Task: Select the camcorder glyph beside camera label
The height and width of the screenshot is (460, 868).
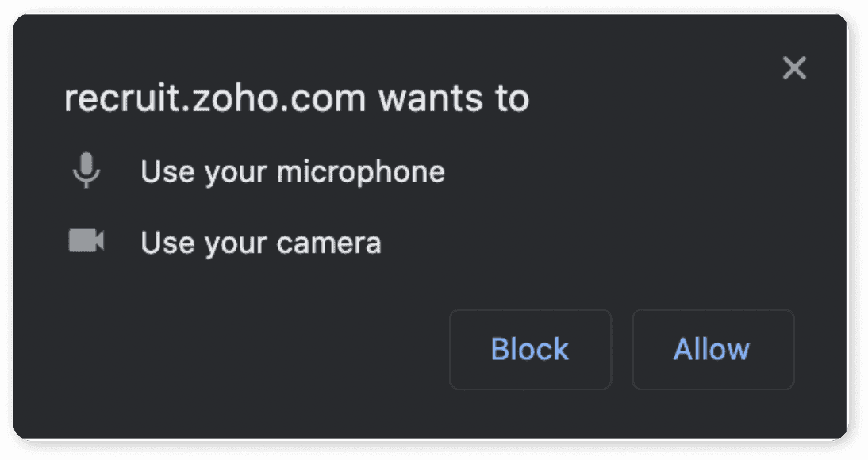Action: pyautogui.click(x=86, y=241)
